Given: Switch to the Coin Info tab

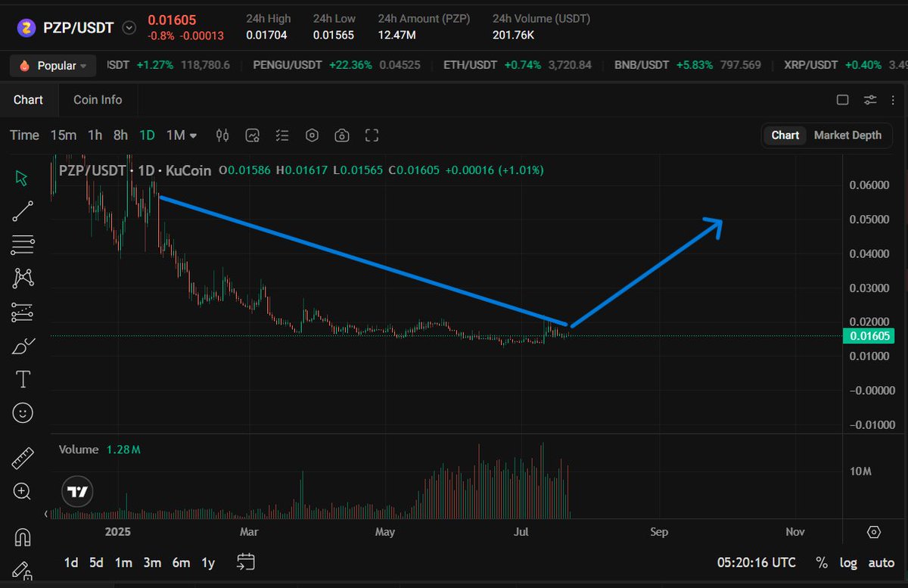Looking at the screenshot, I should click(98, 100).
